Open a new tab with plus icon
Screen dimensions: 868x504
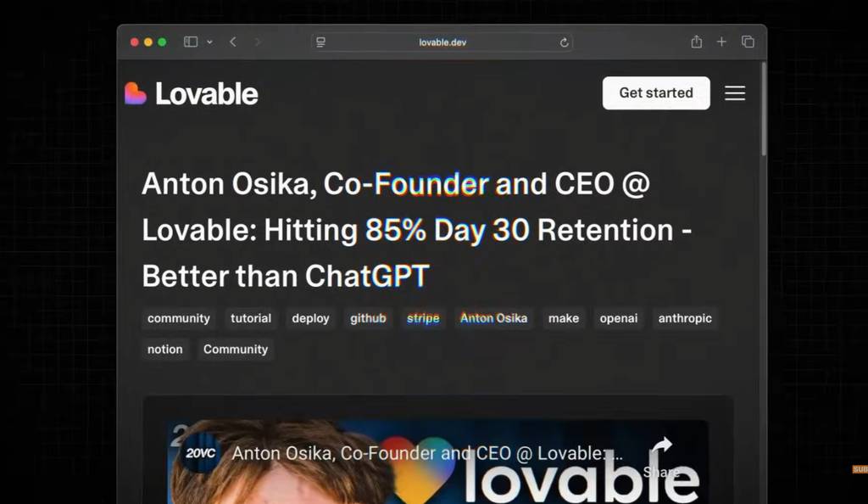[x=721, y=42]
